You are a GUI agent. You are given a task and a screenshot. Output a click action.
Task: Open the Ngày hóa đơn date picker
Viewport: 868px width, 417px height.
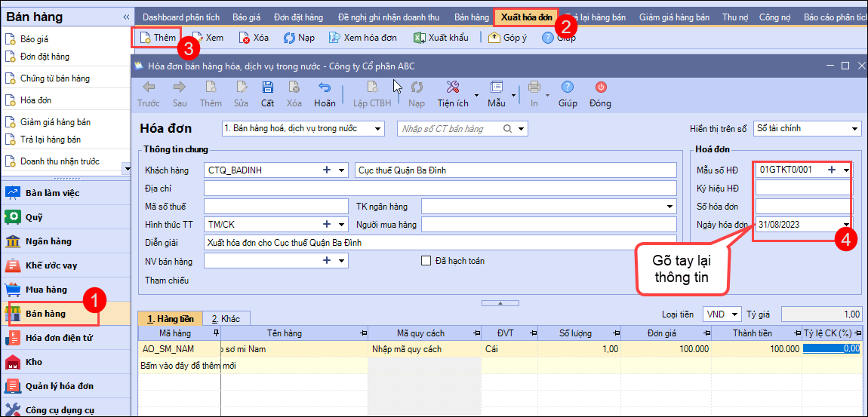point(846,225)
